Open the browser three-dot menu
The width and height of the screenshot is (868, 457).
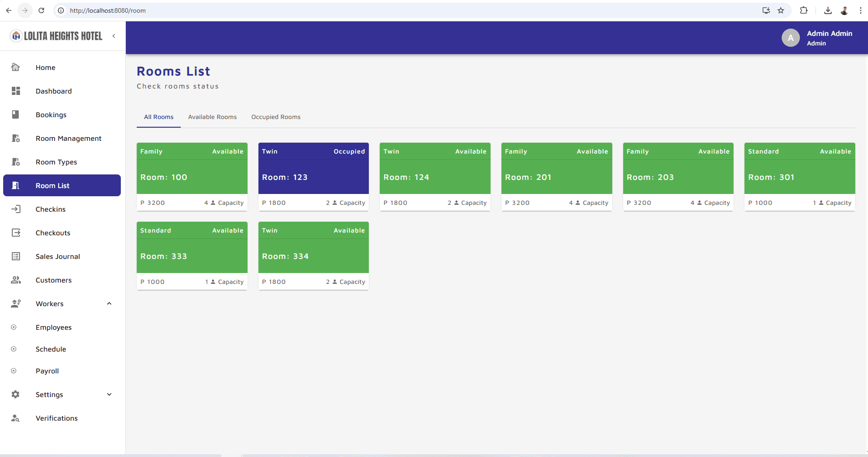pyautogui.click(x=860, y=10)
